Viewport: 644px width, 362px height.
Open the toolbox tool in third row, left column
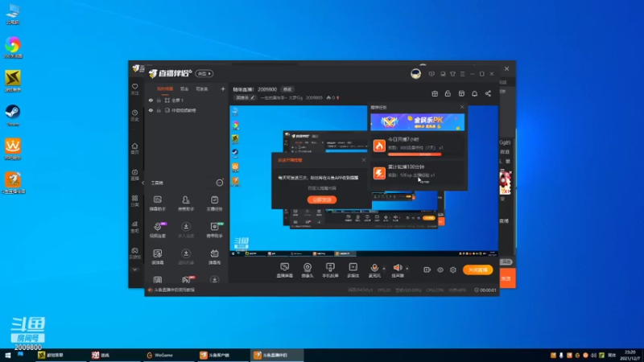(157, 257)
